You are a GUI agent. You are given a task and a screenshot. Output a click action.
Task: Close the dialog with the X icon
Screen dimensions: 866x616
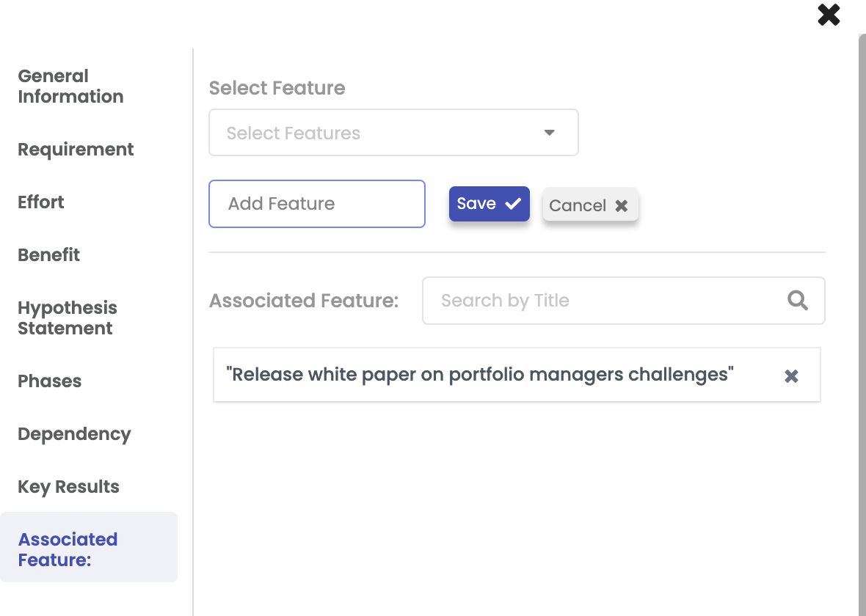pyautogui.click(x=829, y=15)
